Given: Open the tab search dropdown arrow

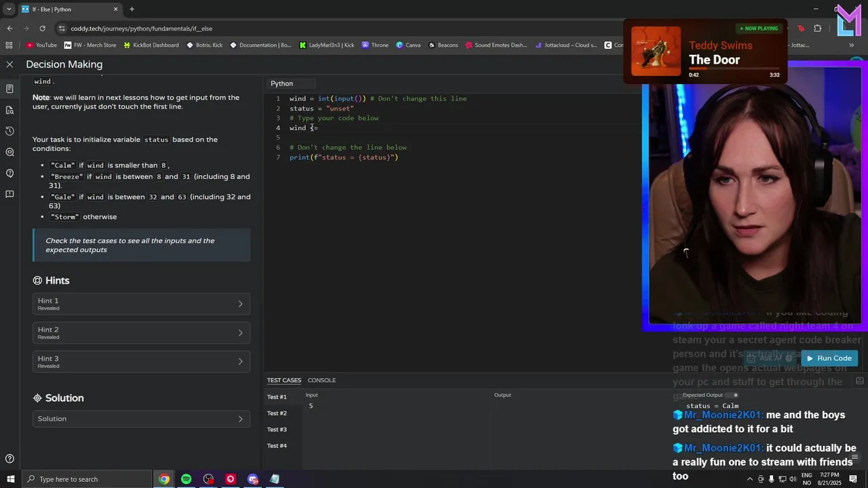Looking at the screenshot, I should pos(9,9).
